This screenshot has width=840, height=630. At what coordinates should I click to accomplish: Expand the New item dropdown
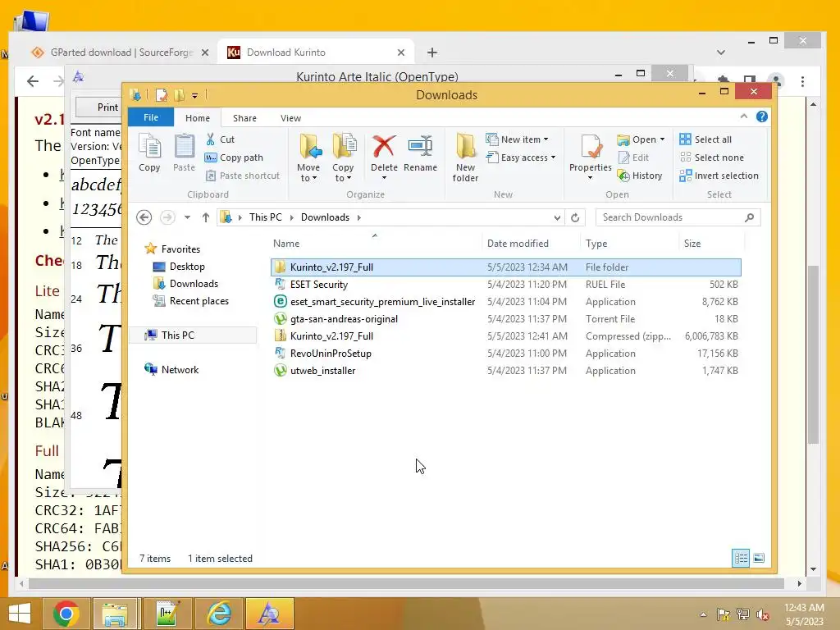pyautogui.click(x=517, y=139)
